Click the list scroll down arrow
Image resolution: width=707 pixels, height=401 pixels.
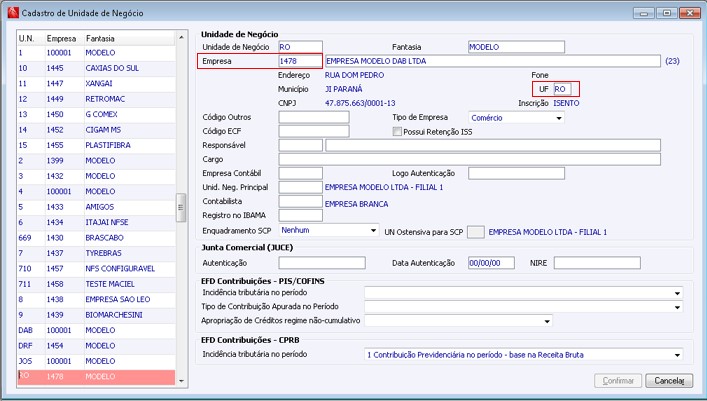[x=181, y=381]
